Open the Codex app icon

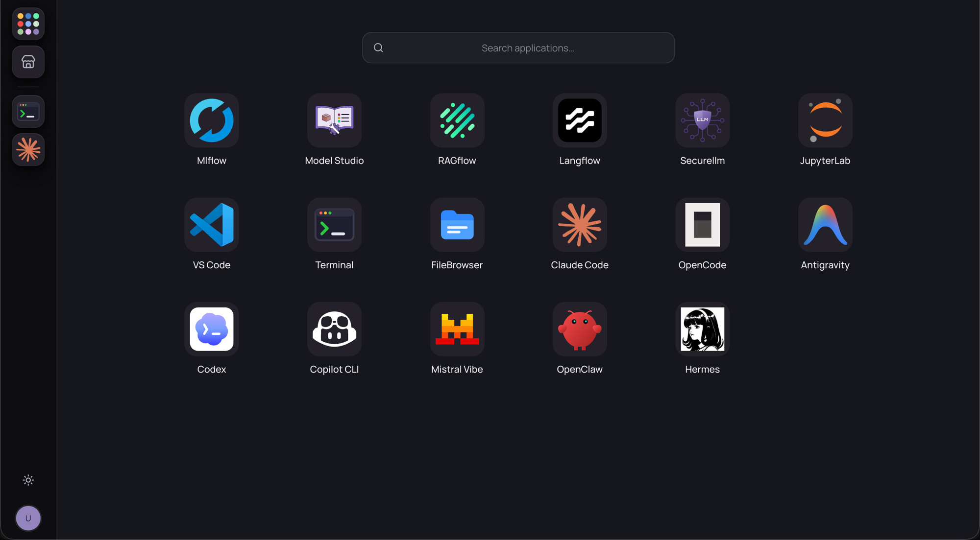coord(212,329)
